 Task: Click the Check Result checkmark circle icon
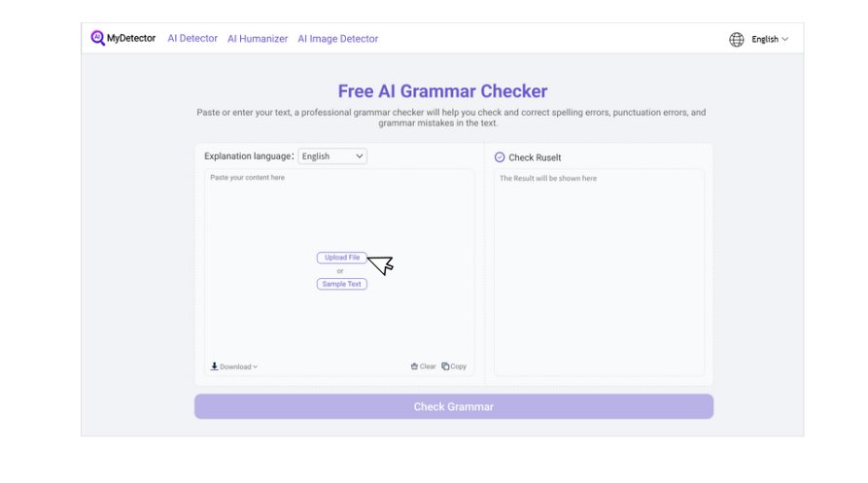pyautogui.click(x=500, y=157)
